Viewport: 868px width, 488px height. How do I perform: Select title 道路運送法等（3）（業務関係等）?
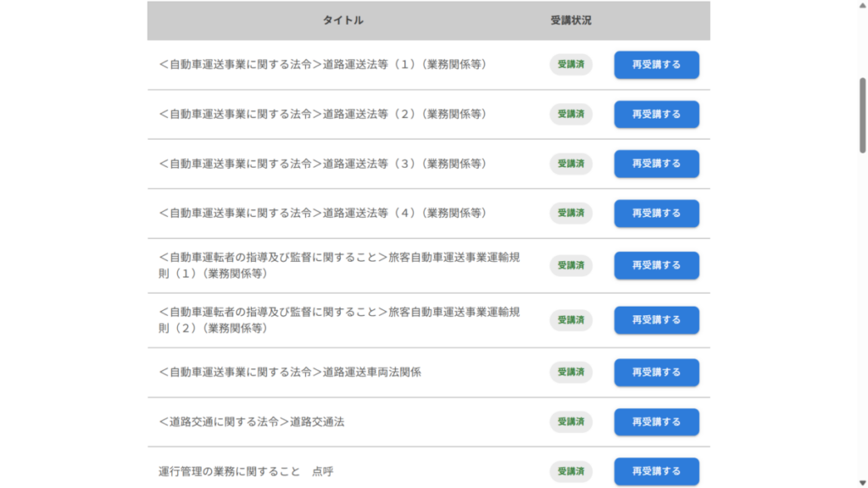coord(323,164)
